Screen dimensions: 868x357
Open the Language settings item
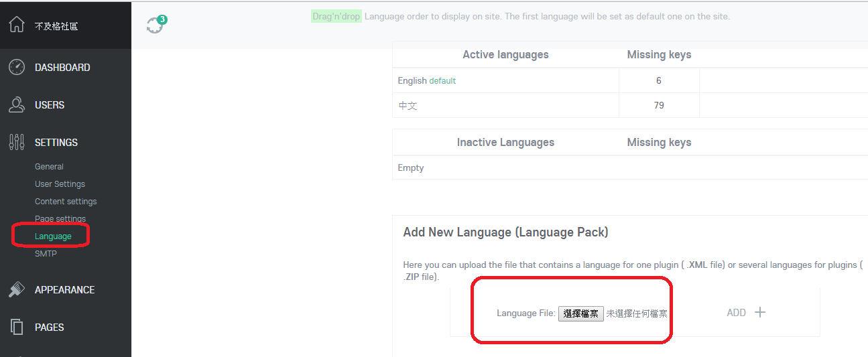pyautogui.click(x=53, y=236)
